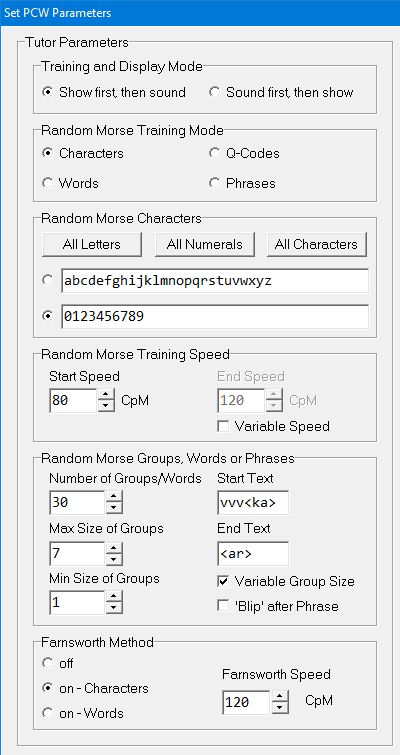
Task: Increase Number of Groups/Words with up arrow
Action: pyautogui.click(x=114, y=496)
